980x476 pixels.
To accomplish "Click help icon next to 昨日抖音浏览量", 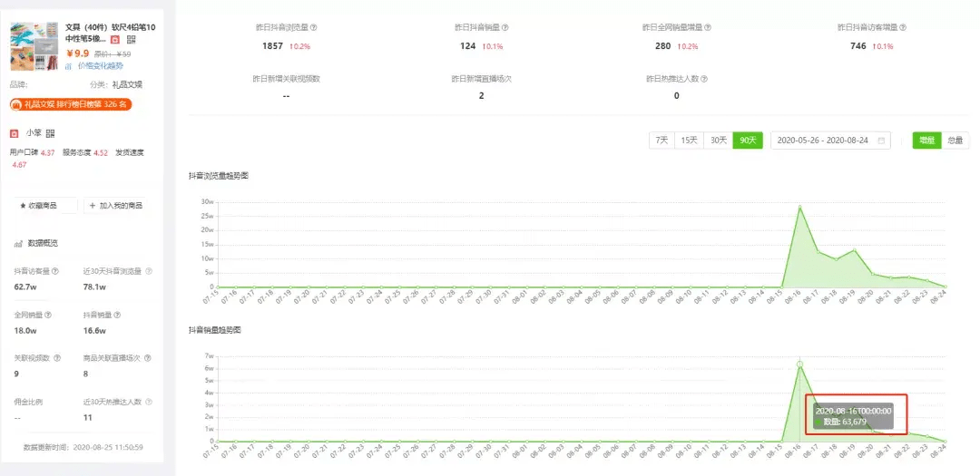I will (314, 27).
